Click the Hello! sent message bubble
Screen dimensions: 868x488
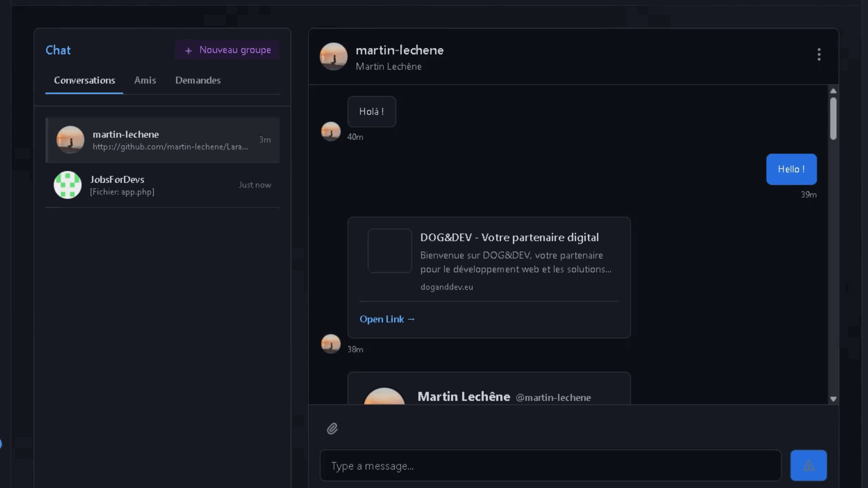click(x=791, y=169)
